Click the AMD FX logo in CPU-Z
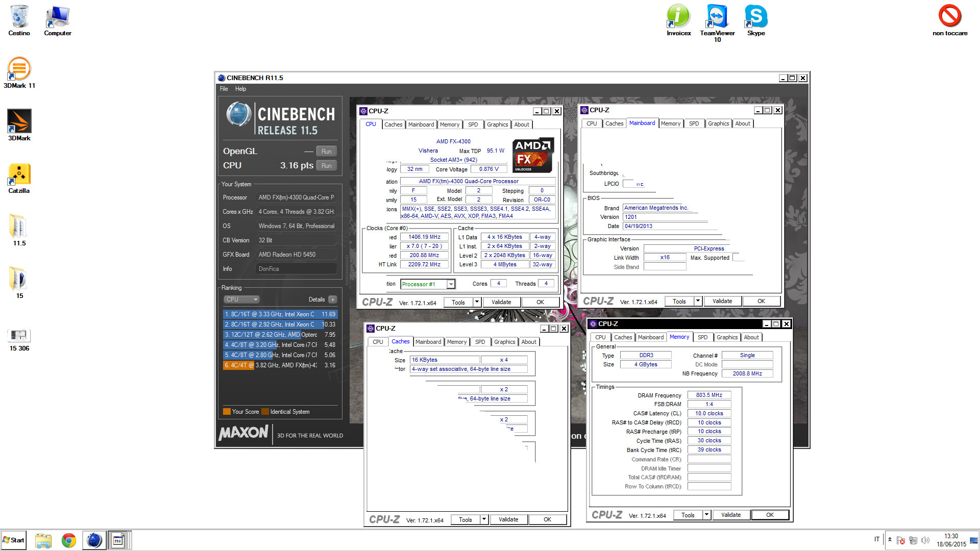 click(x=532, y=155)
